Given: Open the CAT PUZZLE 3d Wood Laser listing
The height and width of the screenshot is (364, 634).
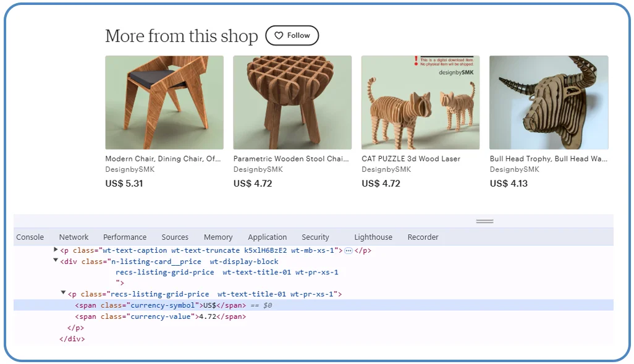Looking at the screenshot, I should click(x=420, y=101).
